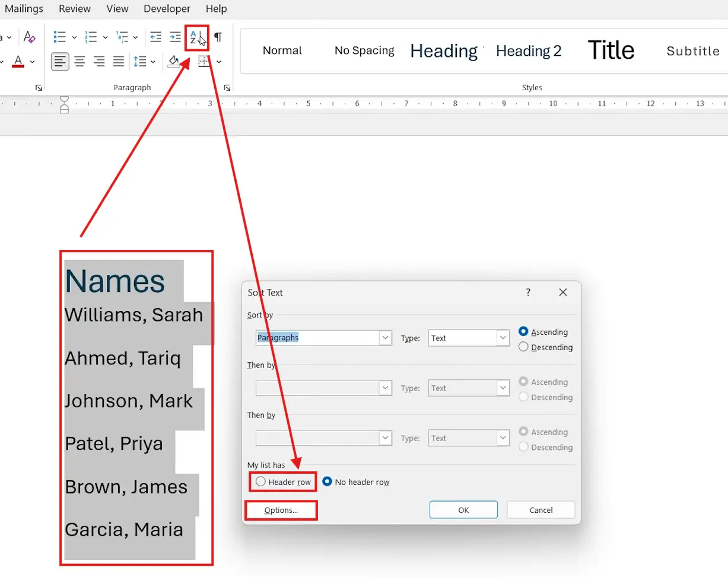Apply multilevel list formatting
The height and width of the screenshot is (577, 728).
(122, 37)
